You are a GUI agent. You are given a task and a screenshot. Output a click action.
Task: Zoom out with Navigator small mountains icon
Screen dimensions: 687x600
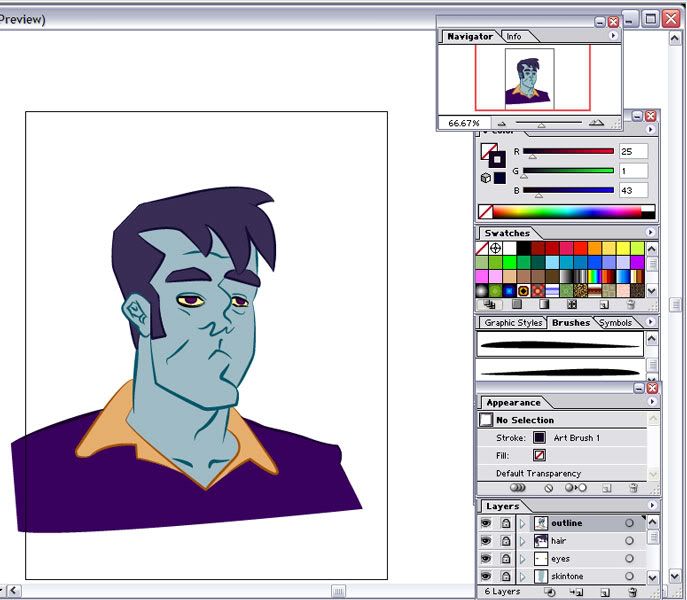tap(502, 123)
